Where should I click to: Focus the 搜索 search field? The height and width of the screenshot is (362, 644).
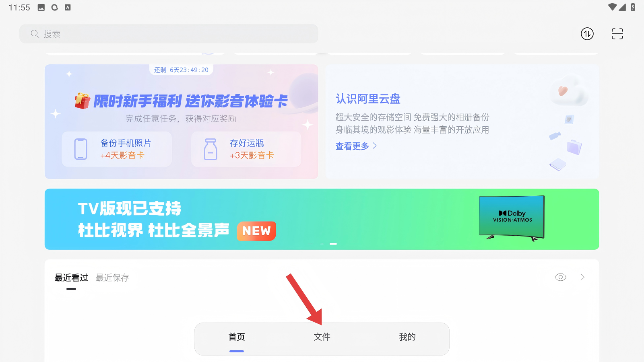(x=169, y=34)
